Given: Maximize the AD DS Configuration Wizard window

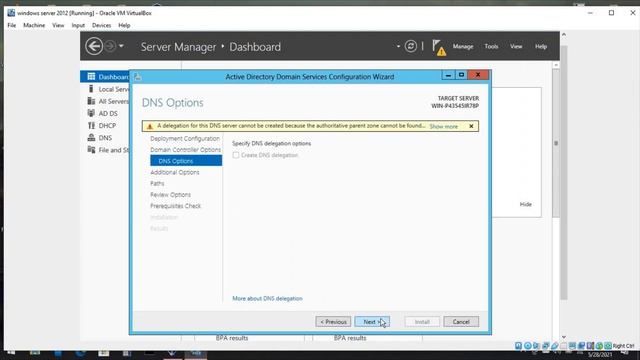Looking at the screenshot, I should (x=461, y=75).
